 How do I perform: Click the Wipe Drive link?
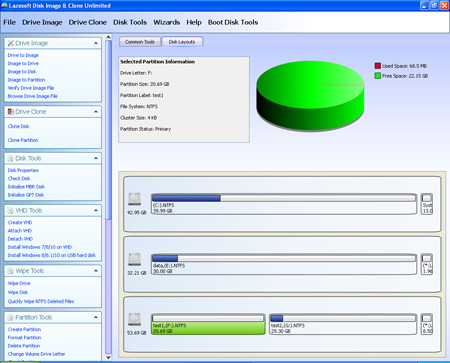[19, 283]
